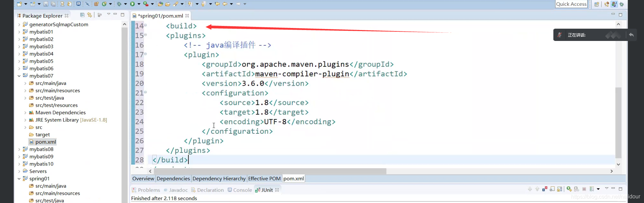Click the JUnit Rerun Test icon

click(569, 189)
